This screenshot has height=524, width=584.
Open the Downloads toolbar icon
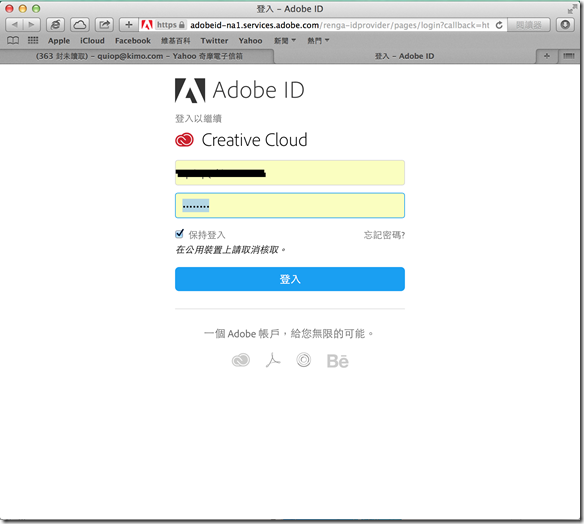(x=565, y=25)
